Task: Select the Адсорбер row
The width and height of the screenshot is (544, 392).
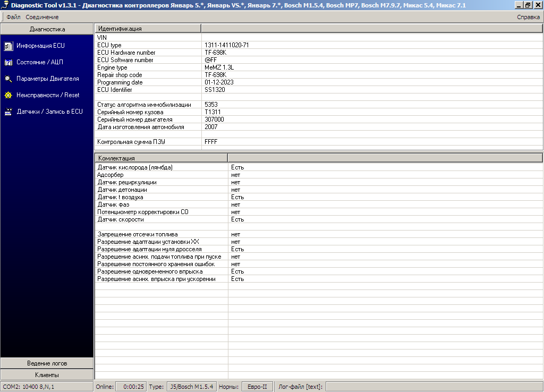Action: [x=319, y=175]
